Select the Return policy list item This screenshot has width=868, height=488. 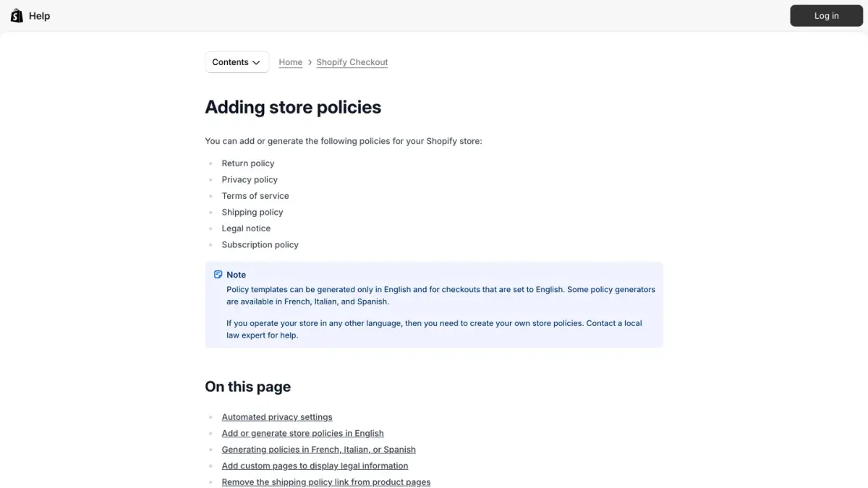(248, 163)
